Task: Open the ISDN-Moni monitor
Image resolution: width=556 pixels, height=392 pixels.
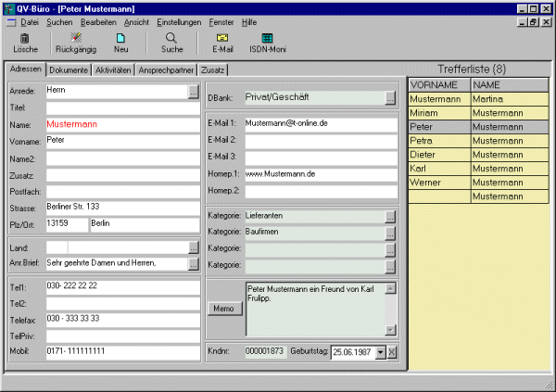Action: pyautogui.click(x=267, y=38)
